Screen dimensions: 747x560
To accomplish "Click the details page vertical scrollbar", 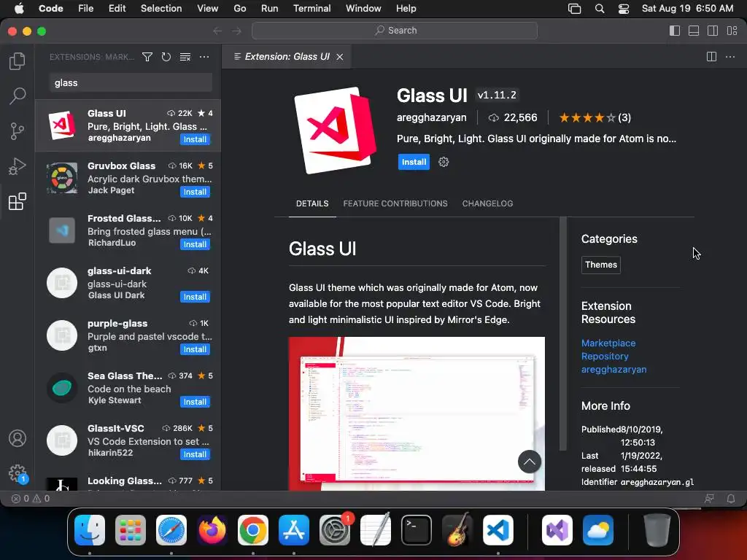I will click(x=562, y=333).
